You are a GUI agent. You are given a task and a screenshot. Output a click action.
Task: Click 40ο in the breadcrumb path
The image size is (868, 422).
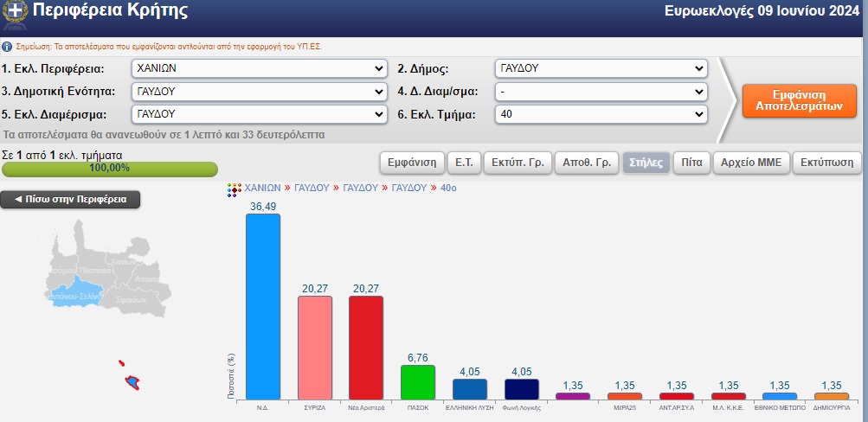447,188
